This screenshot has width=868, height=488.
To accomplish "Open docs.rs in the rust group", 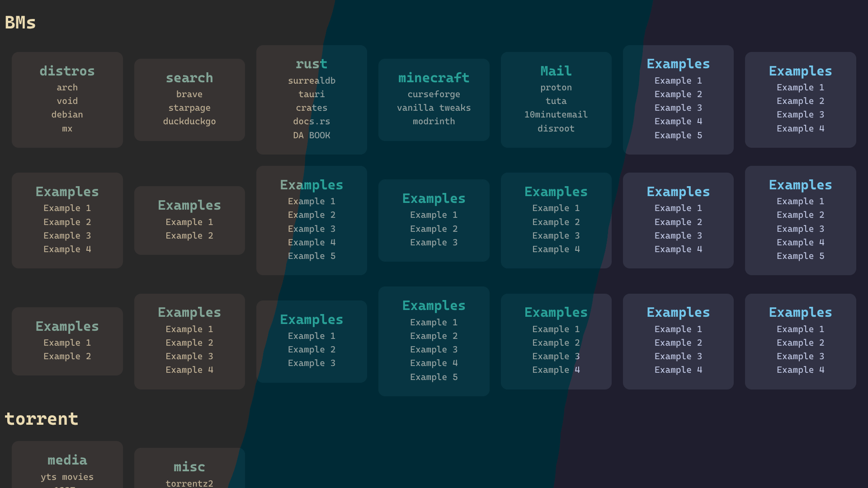I will click(x=311, y=121).
